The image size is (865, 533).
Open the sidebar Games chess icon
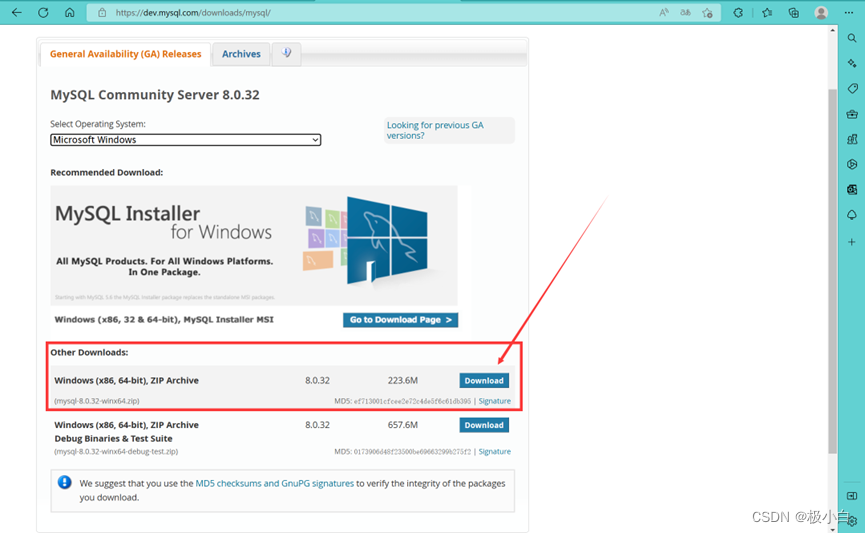[852, 139]
